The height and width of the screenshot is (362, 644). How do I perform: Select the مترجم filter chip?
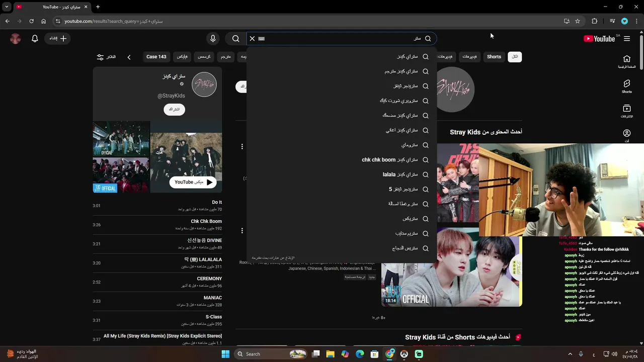pos(226,57)
